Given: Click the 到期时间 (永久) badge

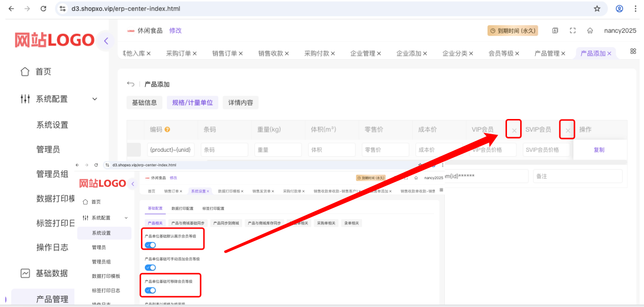Looking at the screenshot, I should tap(512, 30).
